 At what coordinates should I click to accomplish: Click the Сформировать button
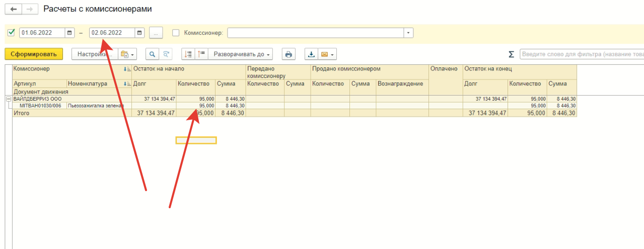point(34,54)
